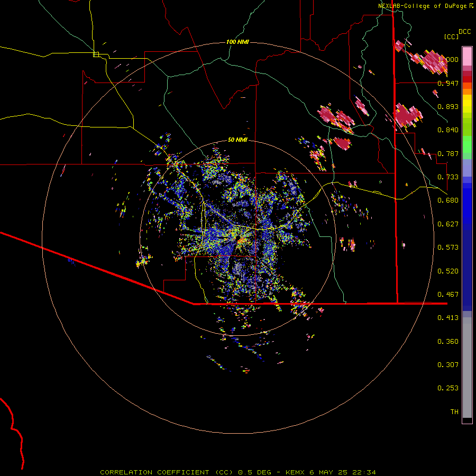Viewport: 476px width, 476px height.
Task: Click the 0.253 color scale value
Action: (x=448, y=388)
